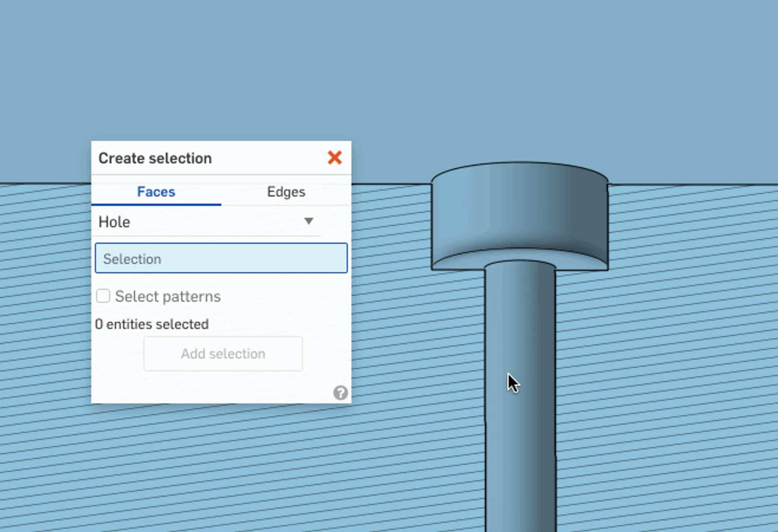
Task: Switch to the Edges tab
Action: [286, 192]
